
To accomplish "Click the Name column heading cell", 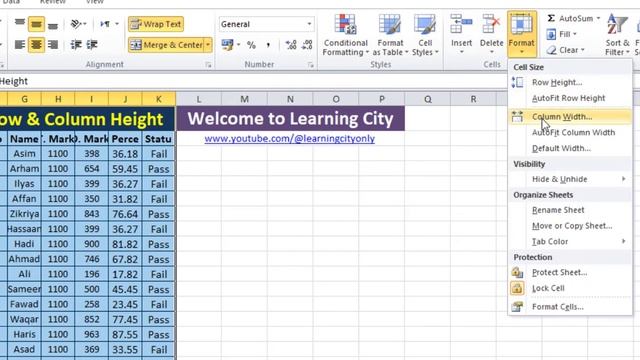I will (24, 139).
